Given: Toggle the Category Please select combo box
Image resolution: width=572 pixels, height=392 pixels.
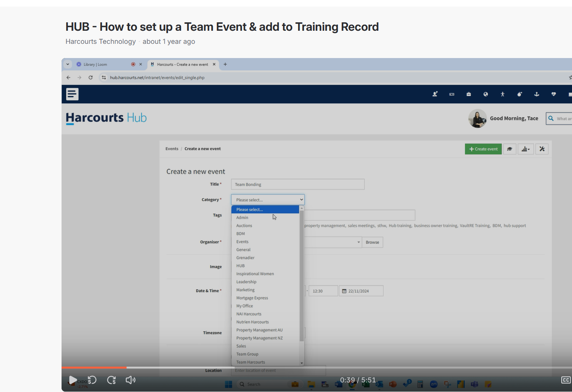Looking at the screenshot, I should click(268, 200).
